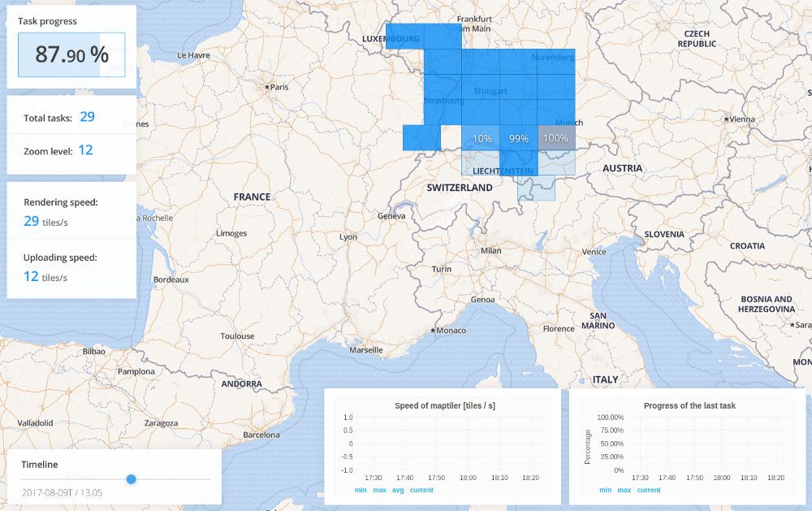Click the 'Timeline' heading

pos(39,465)
